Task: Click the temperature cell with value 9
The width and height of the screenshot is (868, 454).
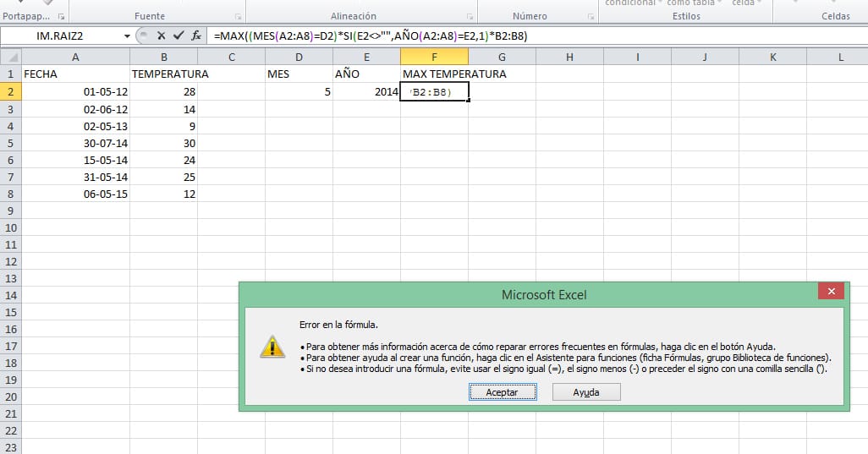Action: click(164, 126)
